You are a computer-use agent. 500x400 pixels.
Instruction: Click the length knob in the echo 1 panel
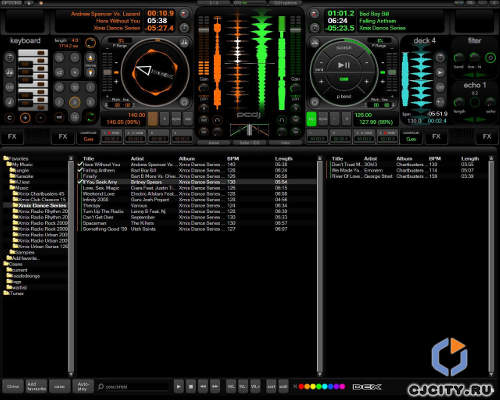click(x=459, y=102)
